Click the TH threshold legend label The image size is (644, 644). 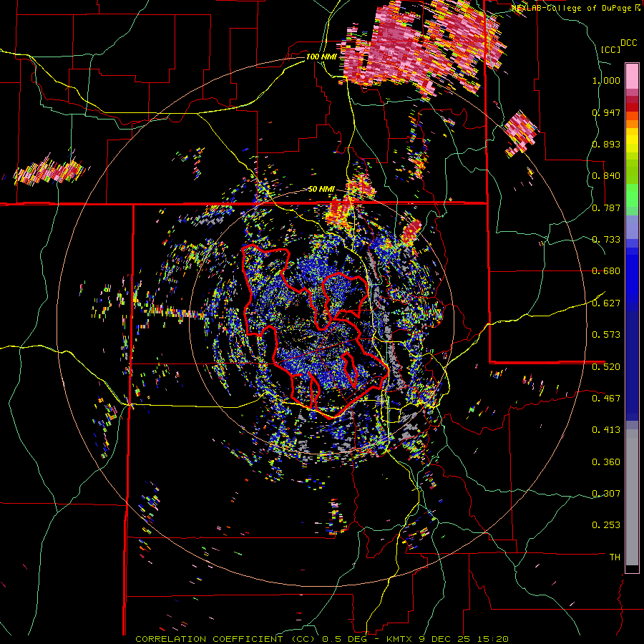[x=615, y=557]
